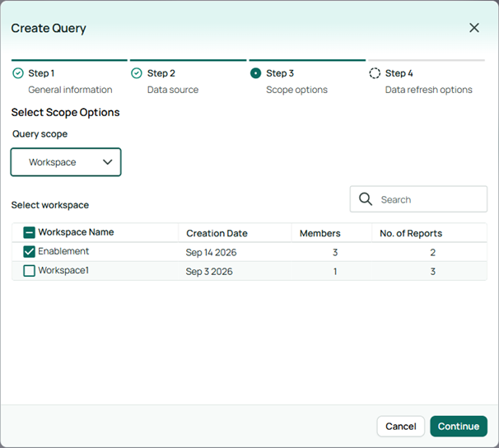Open the Query scope Workspace dropdown
499x448 pixels.
(x=66, y=162)
